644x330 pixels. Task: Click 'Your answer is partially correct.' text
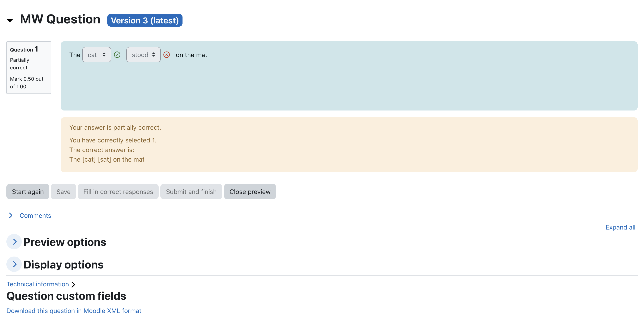(x=115, y=128)
